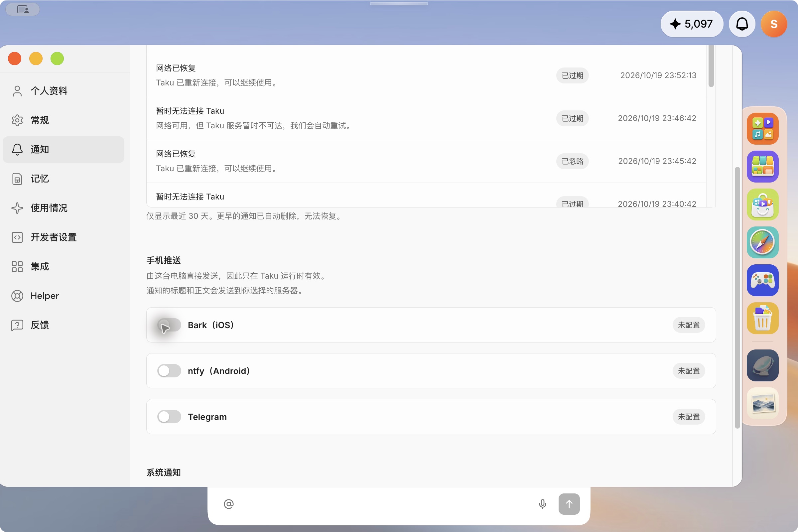This screenshot has width=798, height=532.
Task: Open the 常规 general settings
Action: point(64,120)
